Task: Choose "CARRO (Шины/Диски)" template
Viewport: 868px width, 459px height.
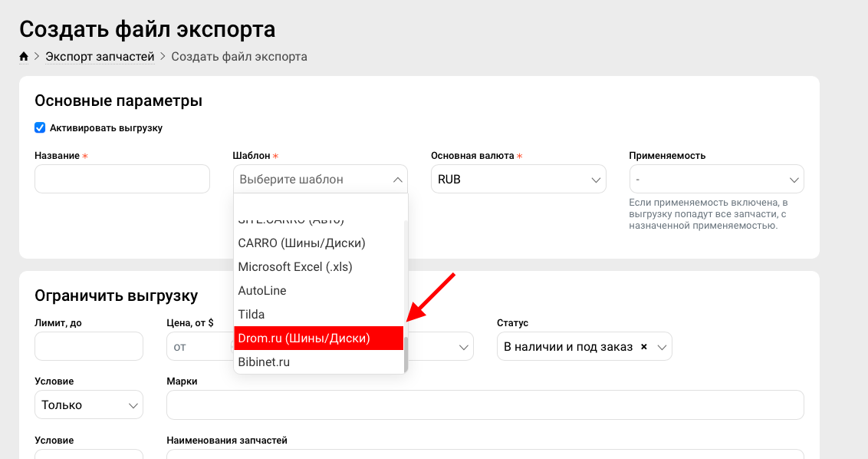Action: coord(303,243)
